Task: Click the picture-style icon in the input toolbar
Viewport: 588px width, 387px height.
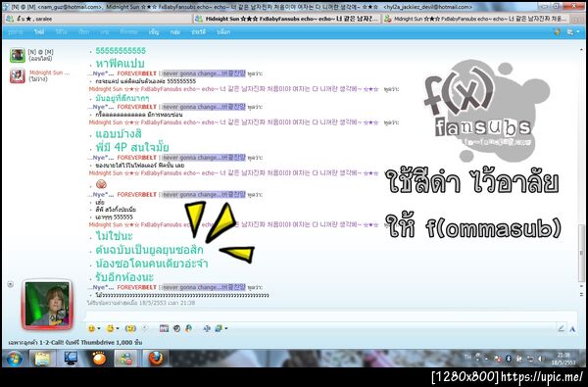Action: pos(164,328)
